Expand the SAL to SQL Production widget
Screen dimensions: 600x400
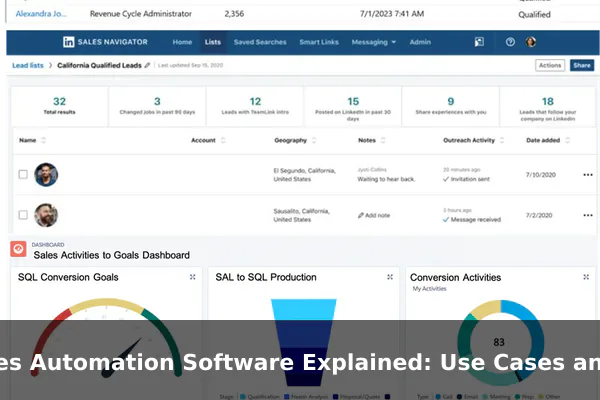point(390,277)
